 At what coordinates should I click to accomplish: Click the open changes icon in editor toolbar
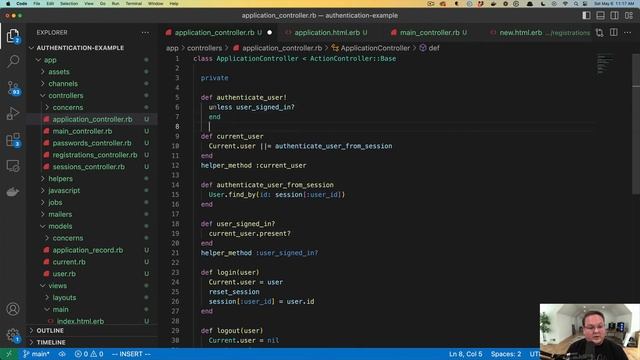600,33
